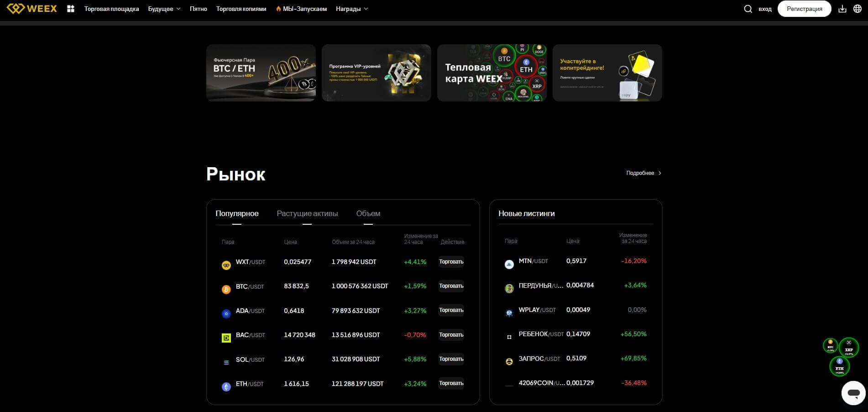Click the WEEX logo
868x412 pixels.
[x=32, y=9]
